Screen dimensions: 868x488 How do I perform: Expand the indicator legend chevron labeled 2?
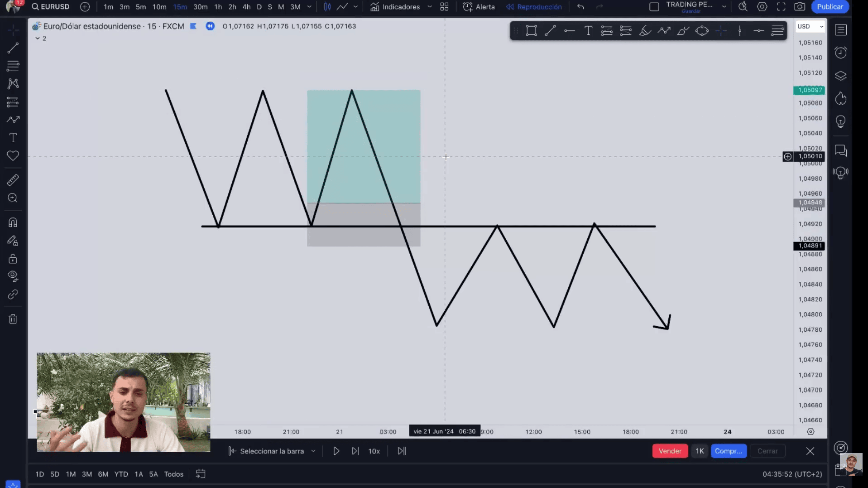click(41, 39)
